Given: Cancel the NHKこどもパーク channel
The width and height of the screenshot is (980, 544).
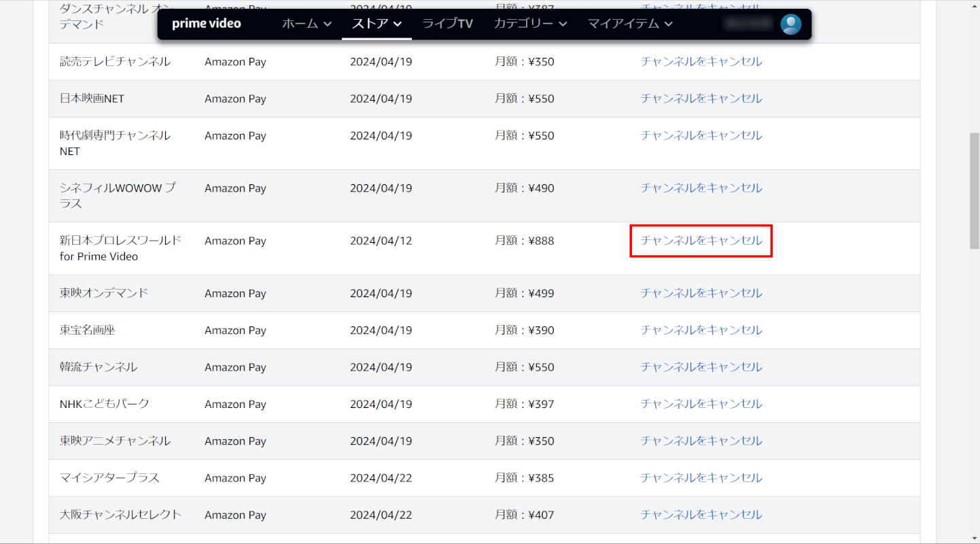Looking at the screenshot, I should [x=701, y=404].
